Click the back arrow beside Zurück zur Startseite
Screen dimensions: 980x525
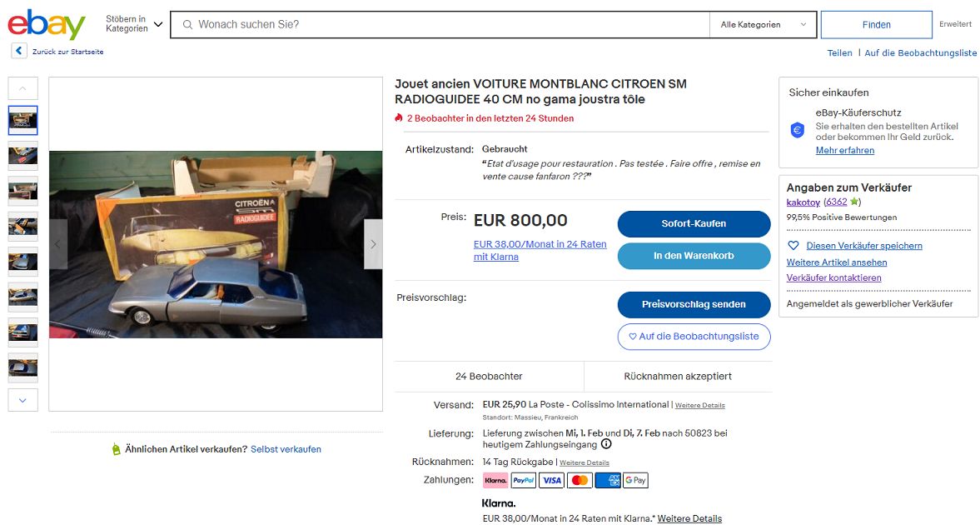19,52
